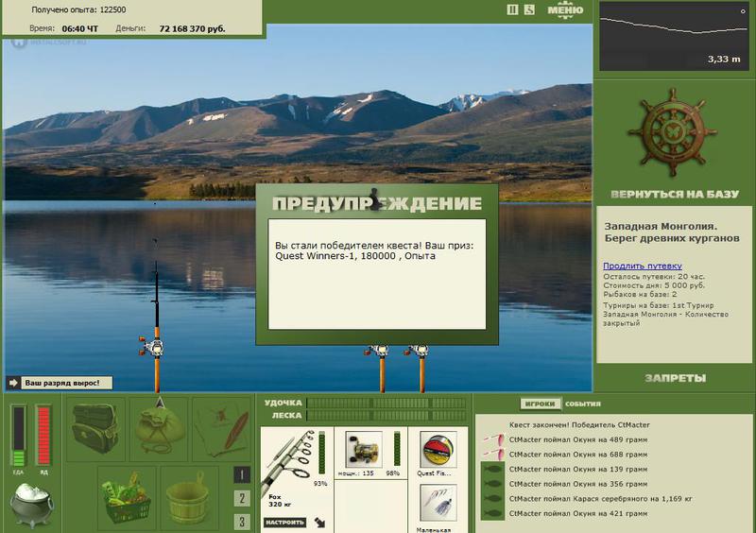The width and height of the screenshot is (756, 533).
Task: Click the money value 72 168 370 руб.
Action: (x=192, y=29)
